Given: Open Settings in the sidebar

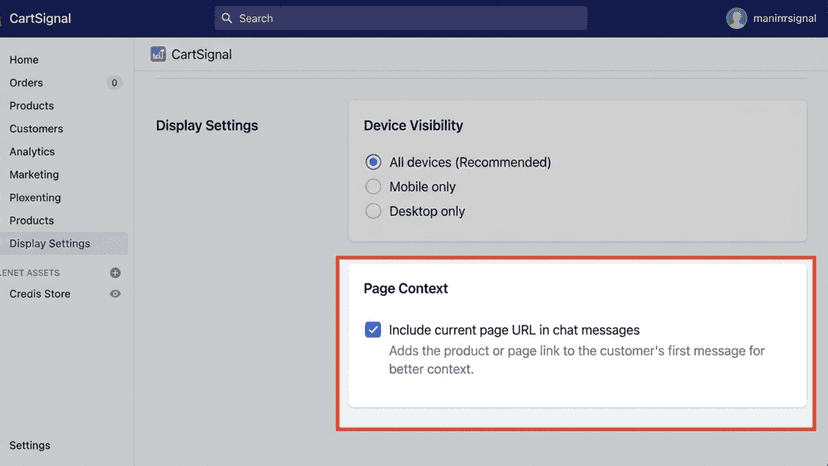Looking at the screenshot, I should click(30, 445).
